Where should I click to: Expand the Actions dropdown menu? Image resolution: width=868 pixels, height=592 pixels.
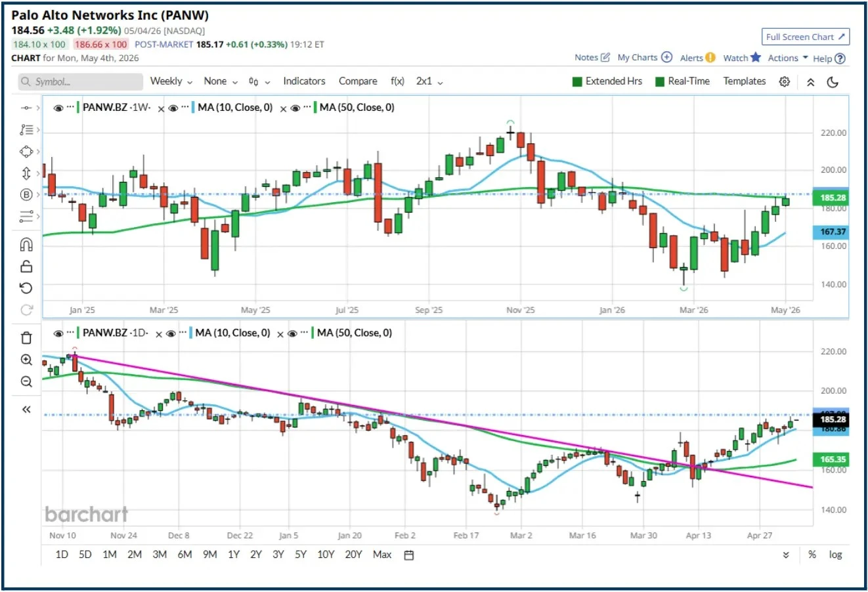(x=788, y=58)
